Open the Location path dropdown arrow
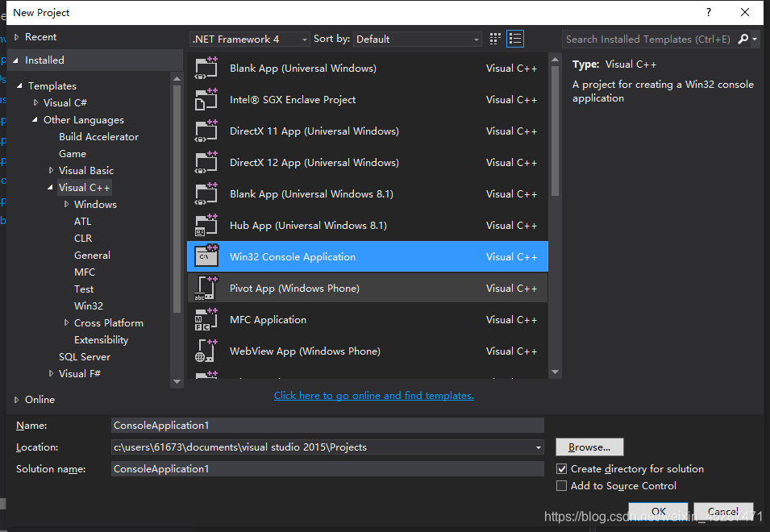This screenshot has width=770, height=532. pyautogui.click(x=539, y=447)
